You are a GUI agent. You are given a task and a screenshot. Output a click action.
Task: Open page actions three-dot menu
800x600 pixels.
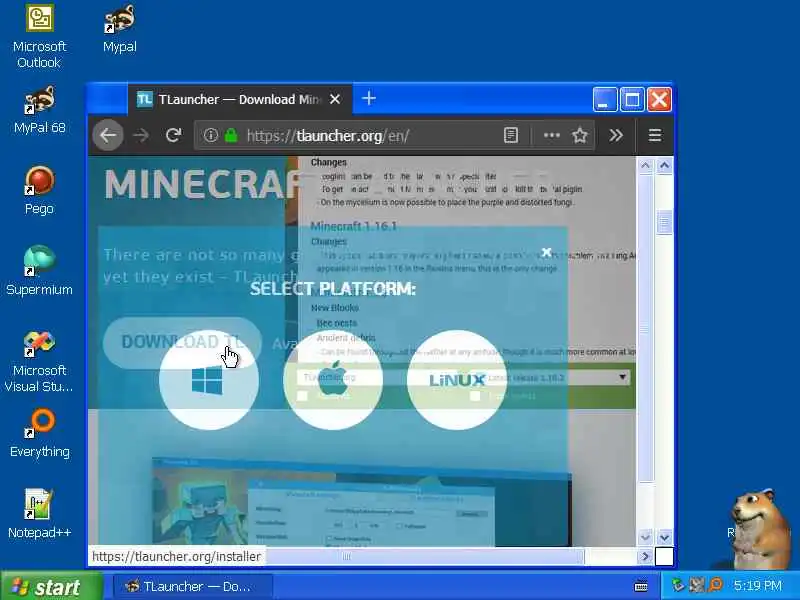552,135
